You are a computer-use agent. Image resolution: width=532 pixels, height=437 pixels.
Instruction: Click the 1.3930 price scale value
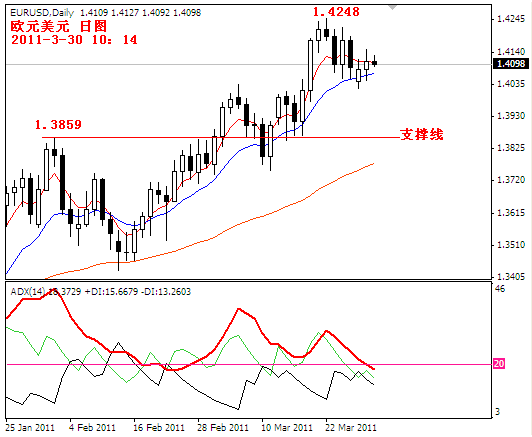click(x=511, y=116)
